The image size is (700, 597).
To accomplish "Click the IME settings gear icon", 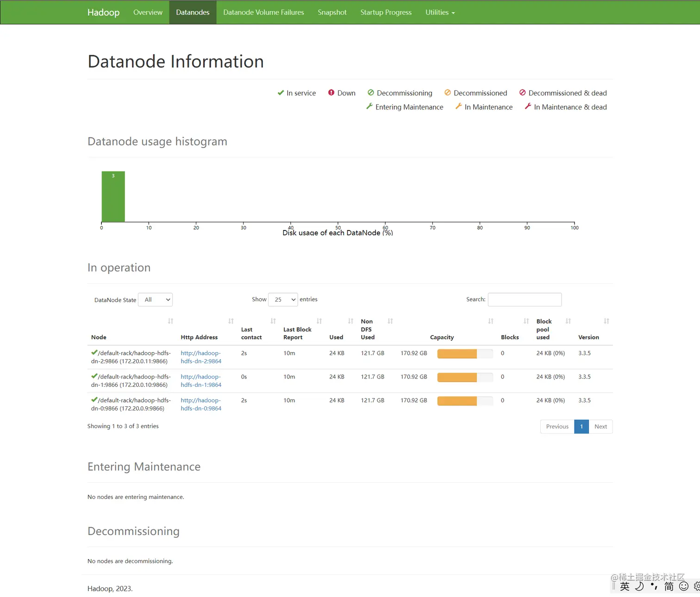I will (697, 586).
